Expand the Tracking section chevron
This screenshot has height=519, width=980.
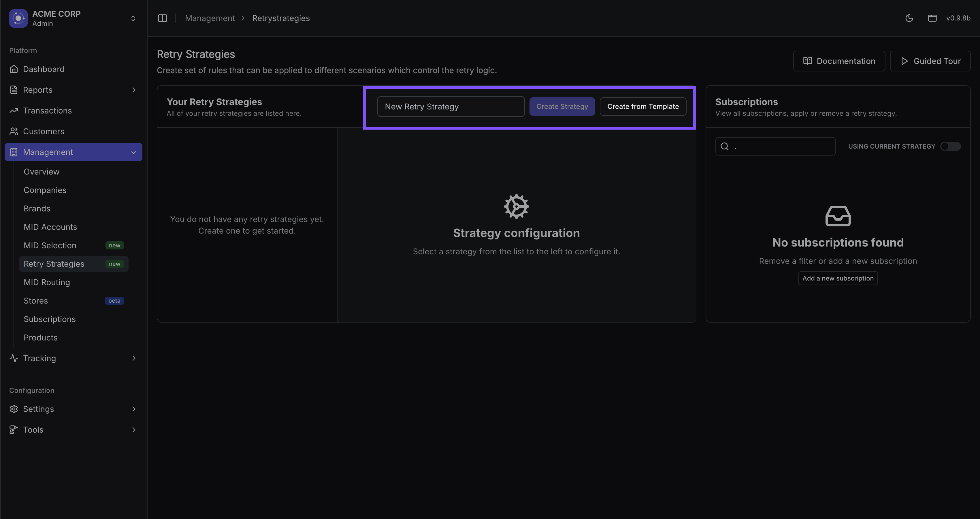tap(133, 358)
